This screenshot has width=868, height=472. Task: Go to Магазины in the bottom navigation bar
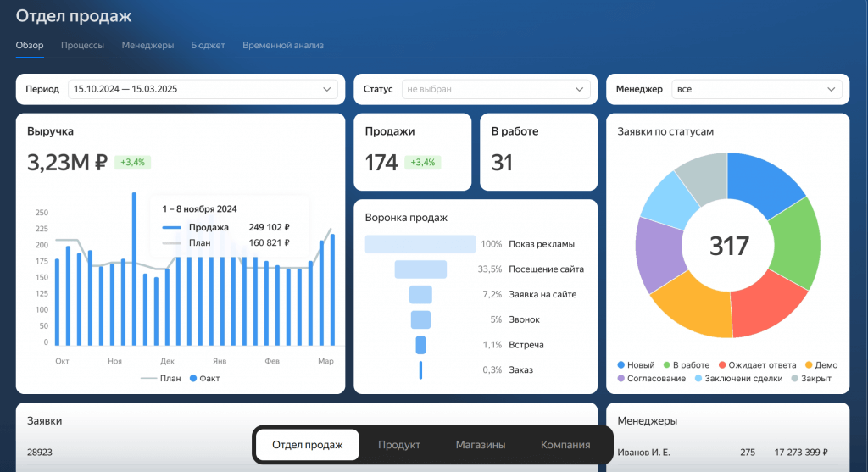coord(481,445)
